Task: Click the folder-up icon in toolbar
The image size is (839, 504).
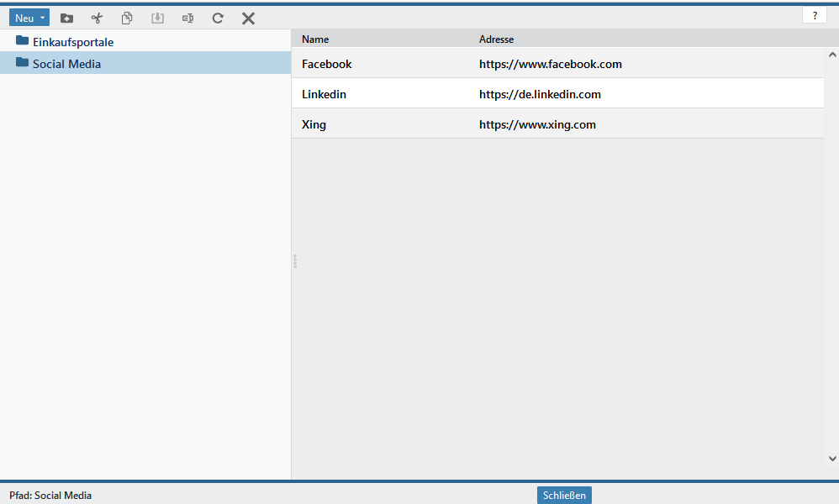Action: (x=66, y=18)
